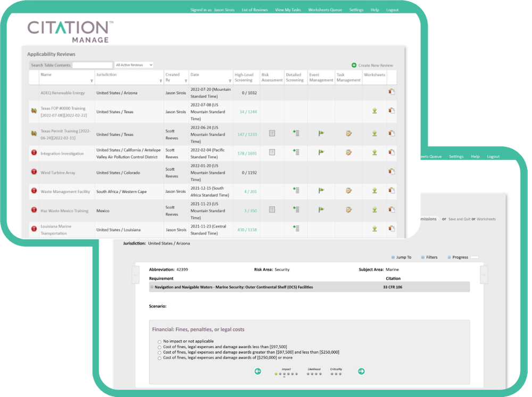The width and height of the screenshot is (532, 397).
Task: Open the All Active Reviews dropdown
Action: (133, 64)
